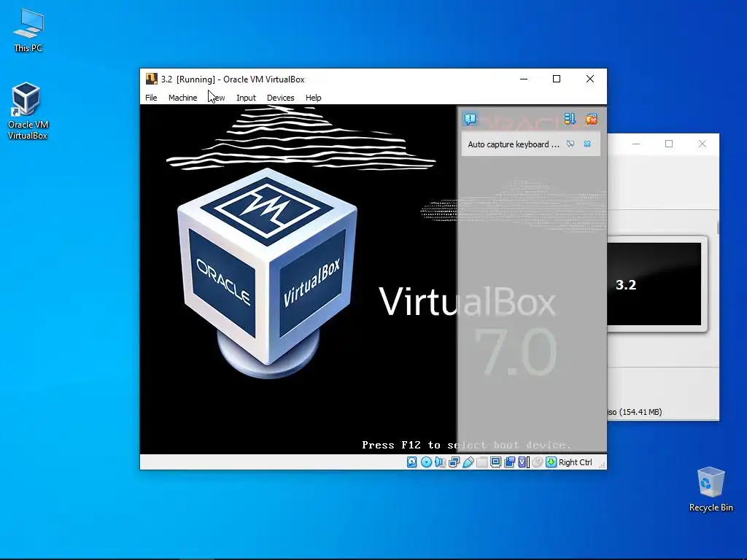
Task: Click the shared folders status icon
Action: click(481, 462)
